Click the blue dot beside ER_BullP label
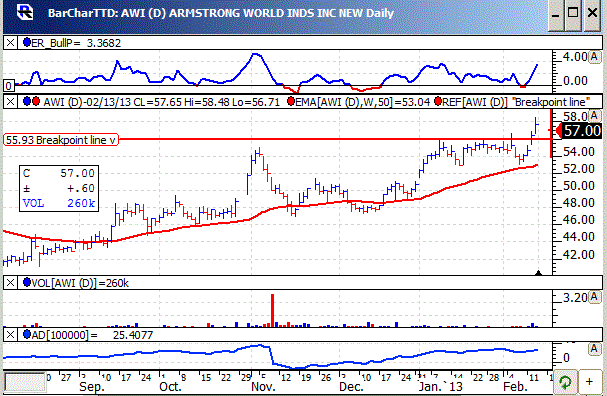Image resolution: width=607 pixels, height=396 pixels. tap(27, 42)
